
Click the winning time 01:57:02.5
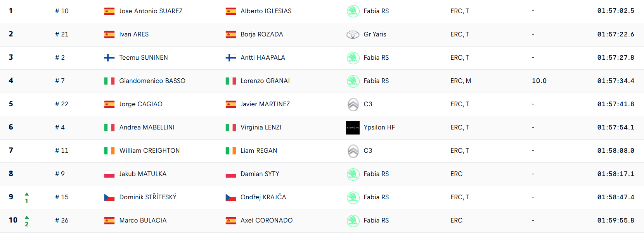pos(615,11)
